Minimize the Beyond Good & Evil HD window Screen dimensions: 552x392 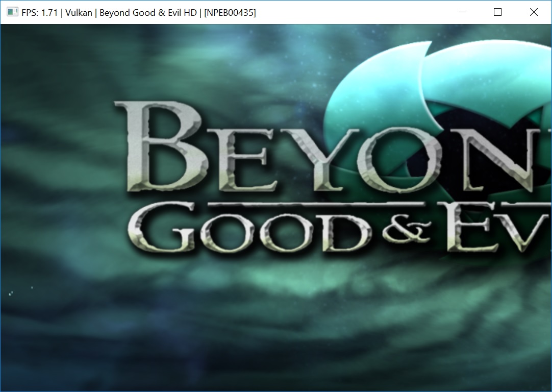click(x=463, y=12)
